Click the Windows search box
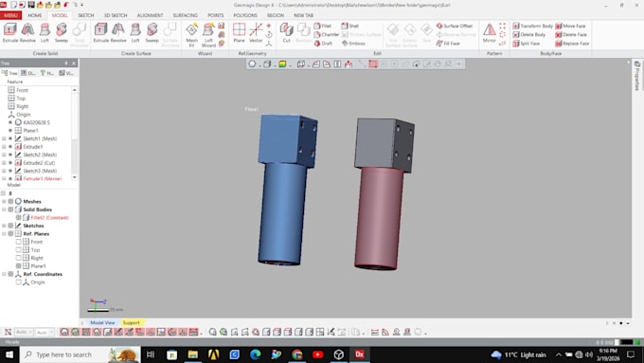644x363 pixels. click(x=80, y=354)
